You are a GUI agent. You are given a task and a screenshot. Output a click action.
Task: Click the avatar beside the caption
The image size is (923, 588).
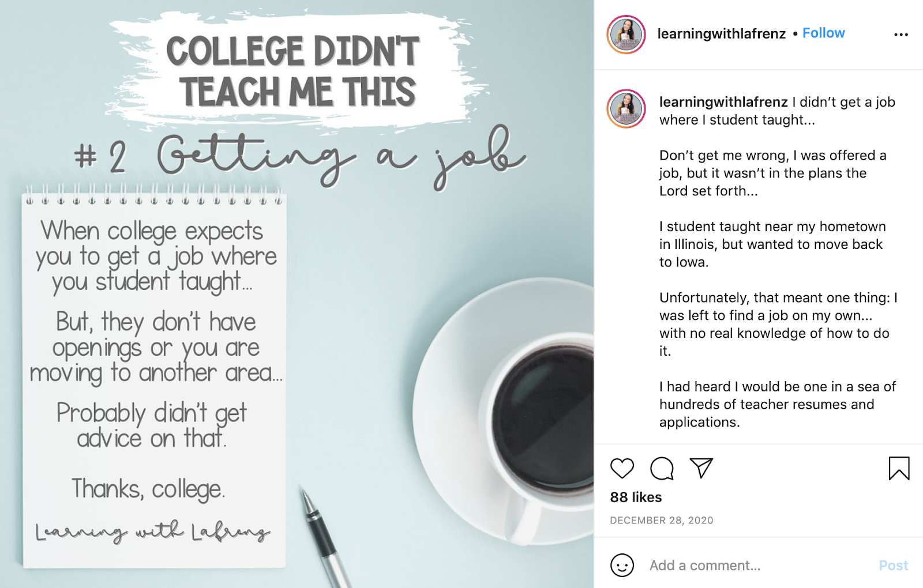626,109
